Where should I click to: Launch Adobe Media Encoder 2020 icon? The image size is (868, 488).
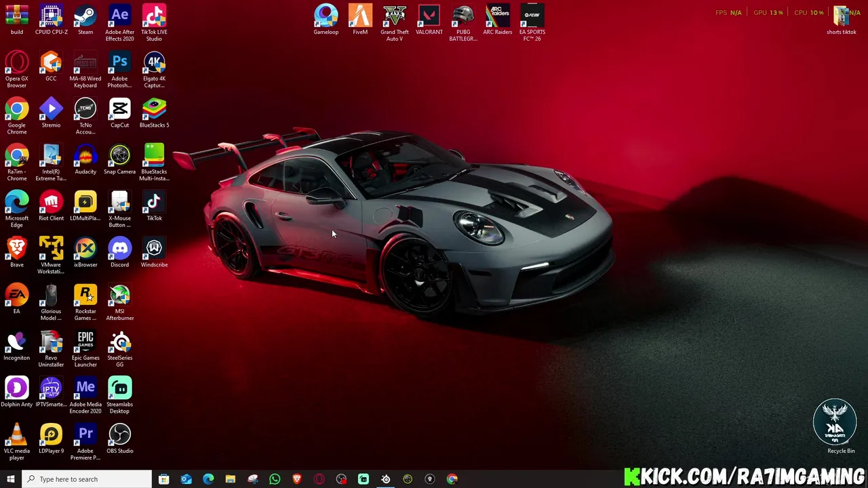(x=85, y=395)
